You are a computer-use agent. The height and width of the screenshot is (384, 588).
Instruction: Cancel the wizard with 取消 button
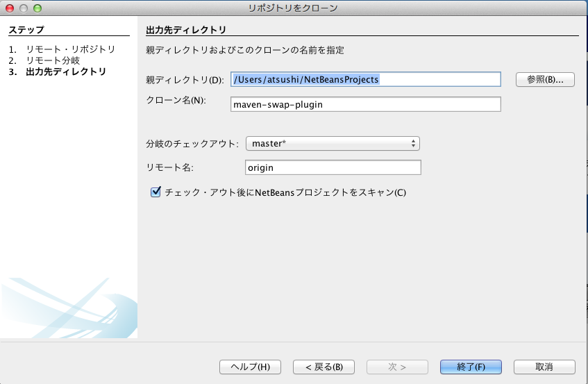pos(544,367)
